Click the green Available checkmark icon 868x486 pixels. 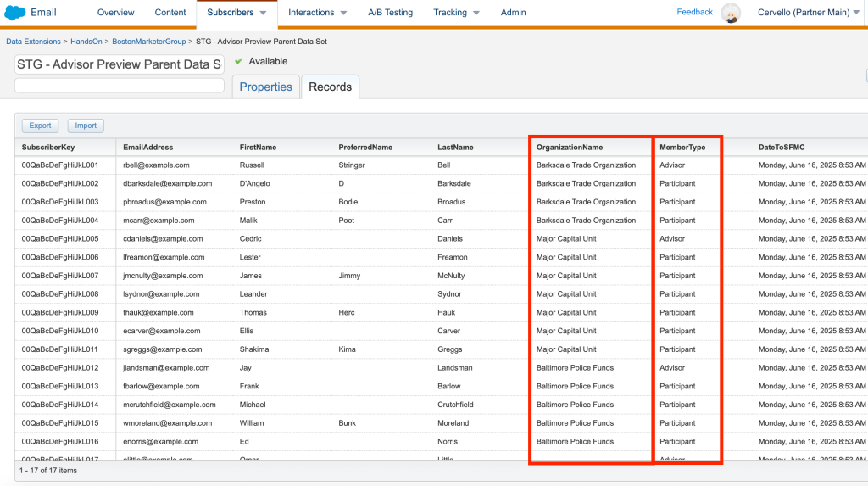pyautogui.click(x=239, y=61)
